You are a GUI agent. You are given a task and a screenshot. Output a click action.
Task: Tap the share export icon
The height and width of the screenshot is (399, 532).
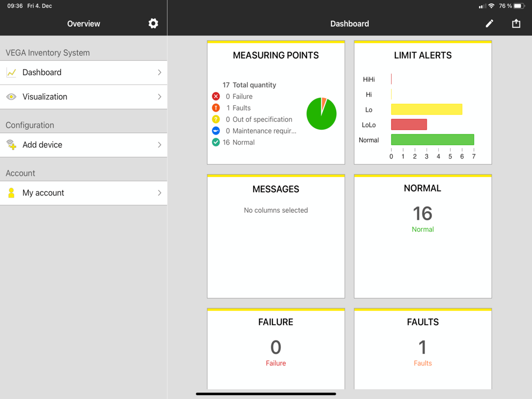click(516, 23)
